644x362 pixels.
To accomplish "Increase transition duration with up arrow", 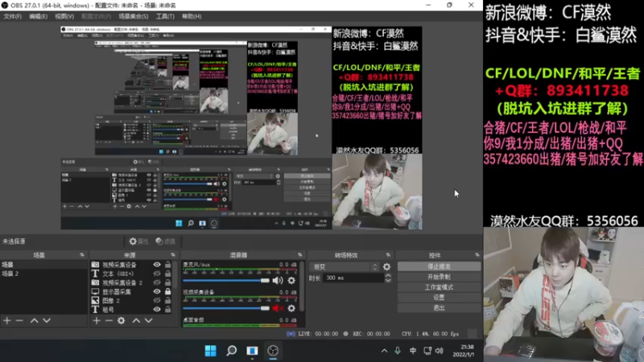I will pyautogui.click(x=388, y=275).
